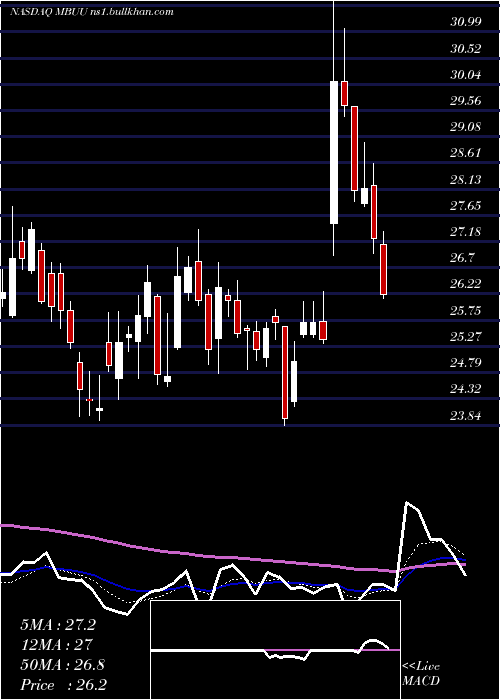Click the 24.79 price axis label
The height and width of the screenshot is (700, 500).
pyautogui.click(x=466, y=363)
